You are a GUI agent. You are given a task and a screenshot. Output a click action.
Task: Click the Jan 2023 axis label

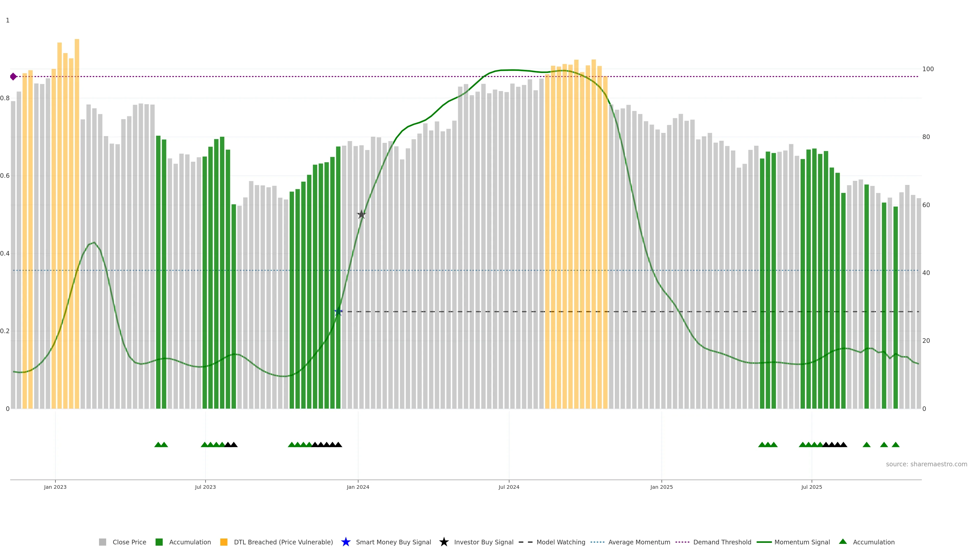[55, 487]
